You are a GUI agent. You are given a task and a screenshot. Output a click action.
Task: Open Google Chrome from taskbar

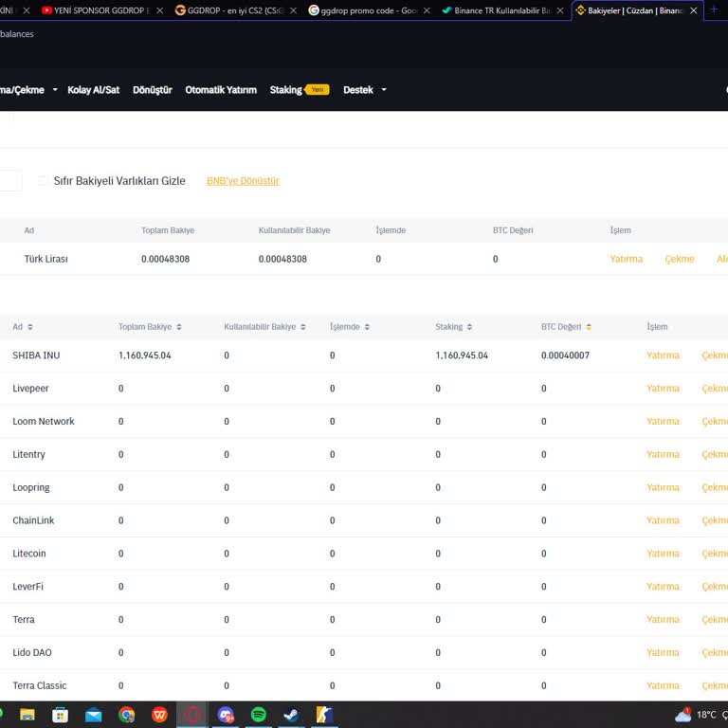(x=126, y=715)
